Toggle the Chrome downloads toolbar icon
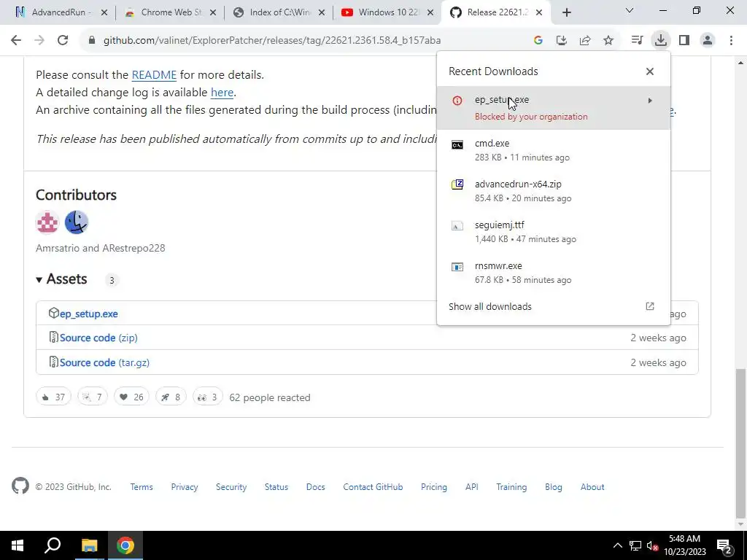Viewport: 747px width, 560px height. pos(660,41)
